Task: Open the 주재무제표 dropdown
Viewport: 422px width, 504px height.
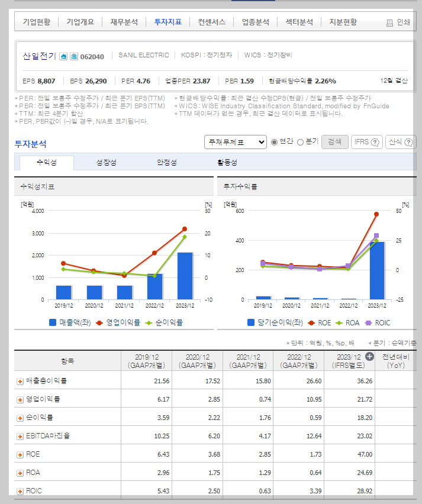Action: 236,142
